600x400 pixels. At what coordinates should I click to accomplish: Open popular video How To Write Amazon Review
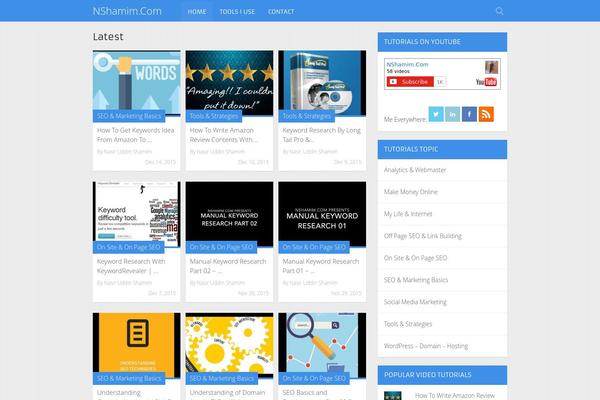click(x=455, y=395)
